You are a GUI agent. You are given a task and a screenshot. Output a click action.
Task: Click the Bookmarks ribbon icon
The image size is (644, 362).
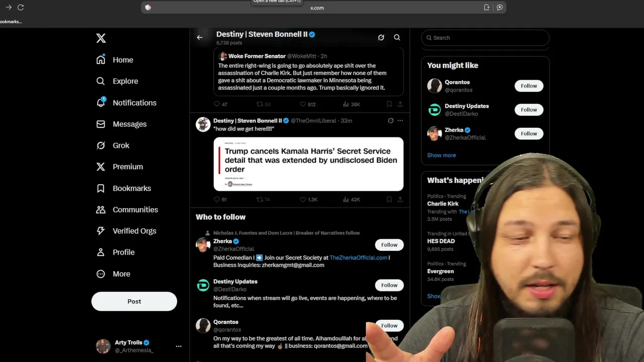click(101, 188)
